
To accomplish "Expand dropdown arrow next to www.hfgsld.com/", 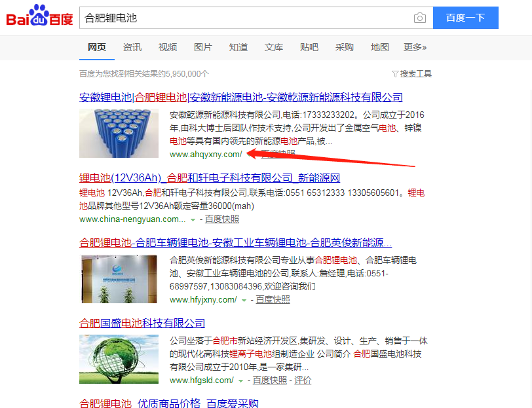I will pyautogui.click(x=240, y=381).
